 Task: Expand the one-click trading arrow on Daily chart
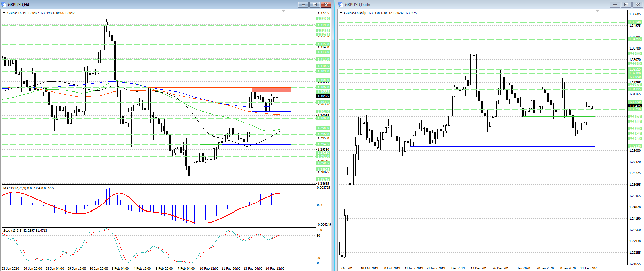tap(341, 13)
